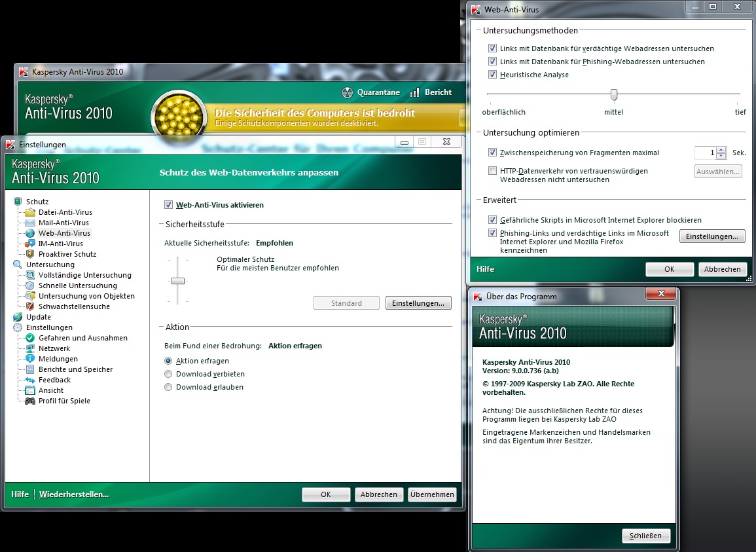
Task: Select Datei-Anti-Virus in the settings tree
Action: click(65, 212)
